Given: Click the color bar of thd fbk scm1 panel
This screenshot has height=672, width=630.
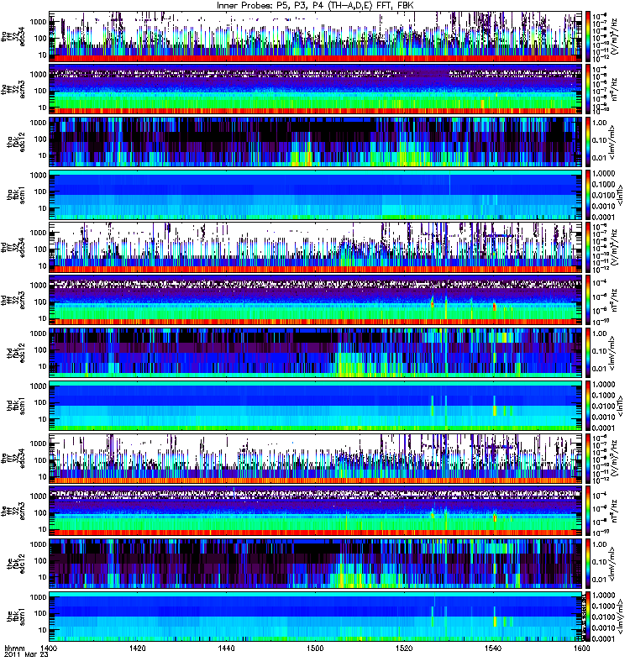Looking at the screenshot, I should [587, 406].
